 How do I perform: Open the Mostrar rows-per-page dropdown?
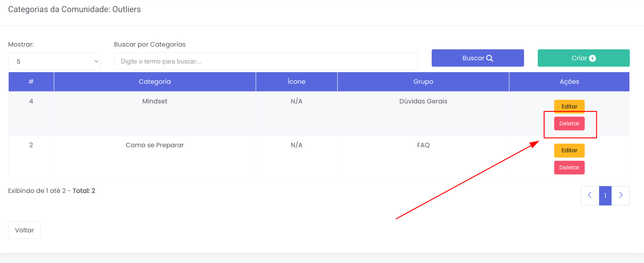coord(54,61)
